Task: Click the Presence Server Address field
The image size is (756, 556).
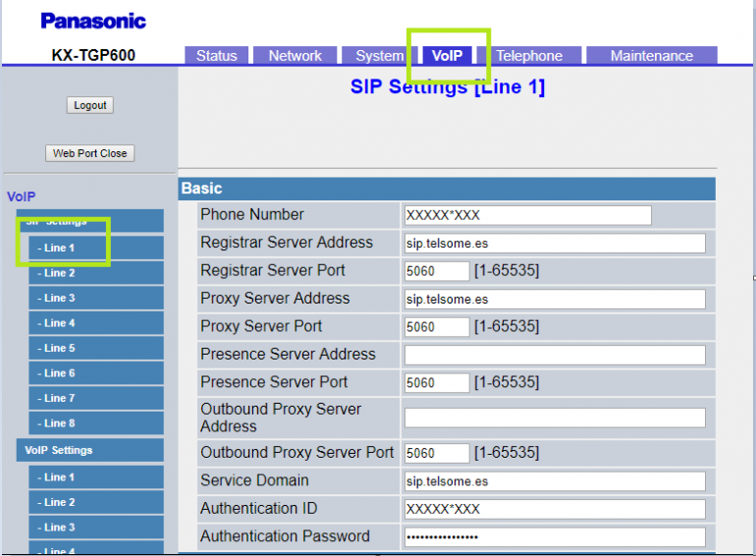Action: pos(555,355)
